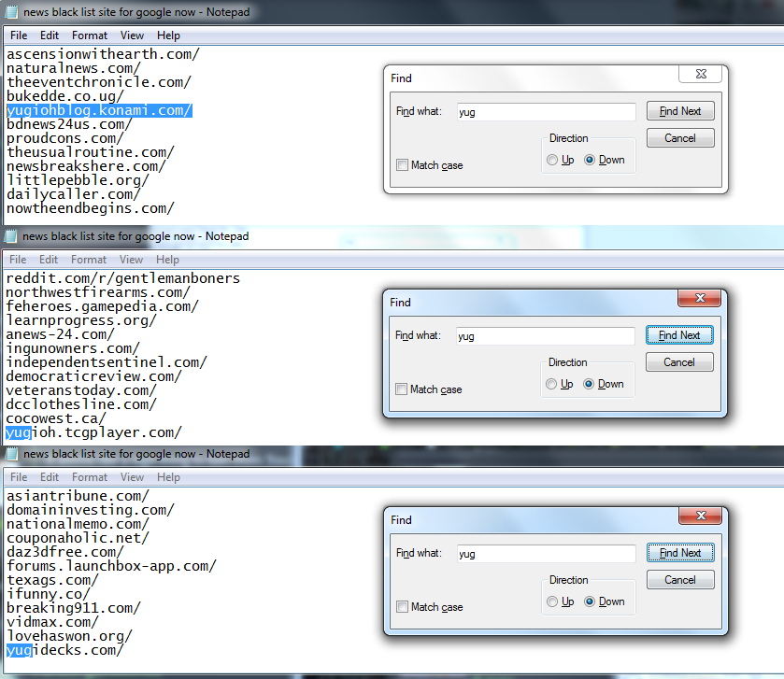Click the couponaholic.net/ line
The height and width of the screenshot is (679, 784).
(78, 538)
